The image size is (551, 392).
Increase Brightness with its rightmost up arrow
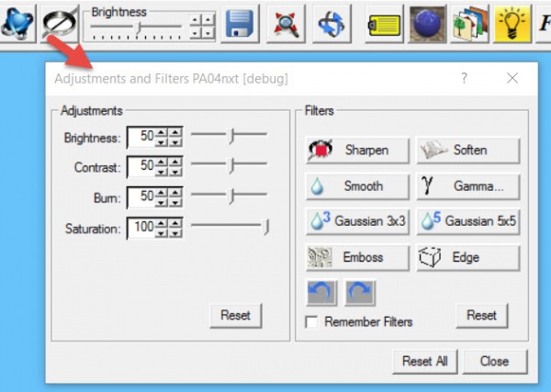(175, 132)
